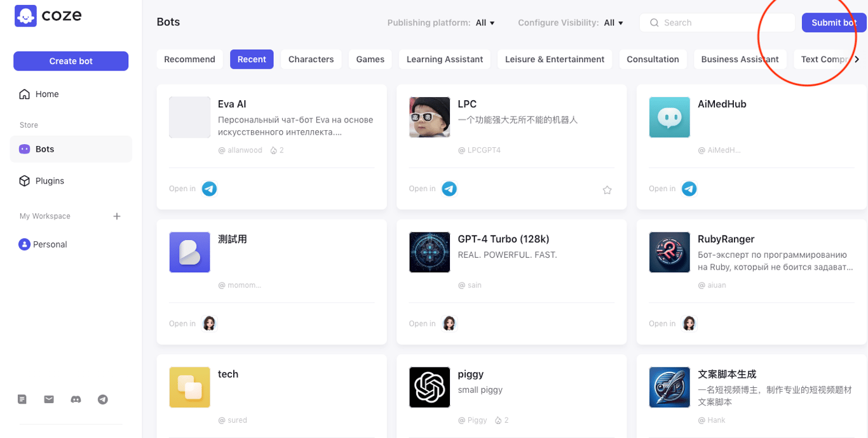Click the @ sain author name
The height and width of the screenshot is (438, 868).
pos(470,286)
